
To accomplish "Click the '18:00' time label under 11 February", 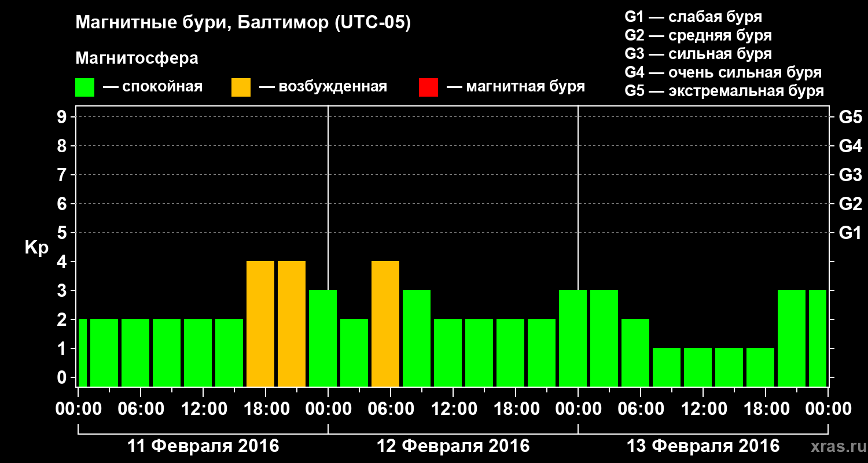I will (x=266, y=409).
